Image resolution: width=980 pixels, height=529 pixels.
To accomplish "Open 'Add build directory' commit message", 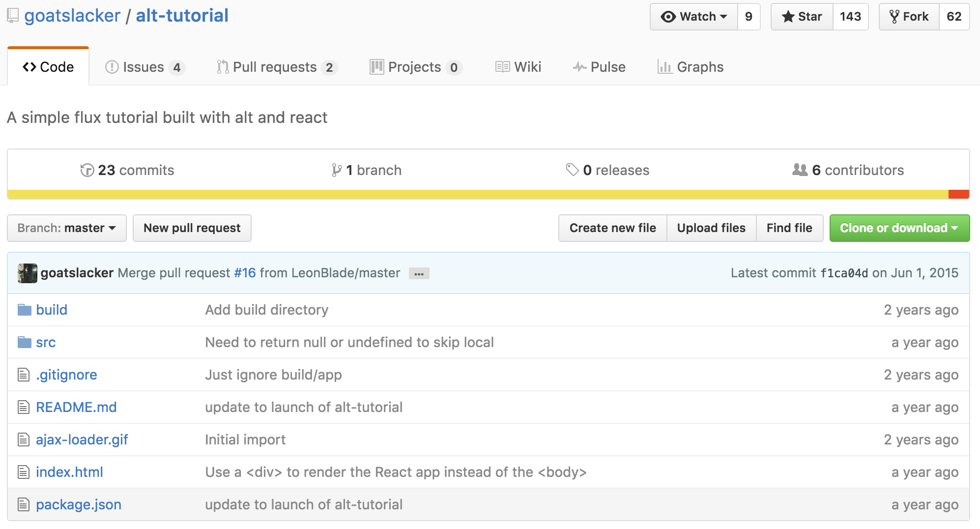I will pyautogui.click(x=266, y=310).
